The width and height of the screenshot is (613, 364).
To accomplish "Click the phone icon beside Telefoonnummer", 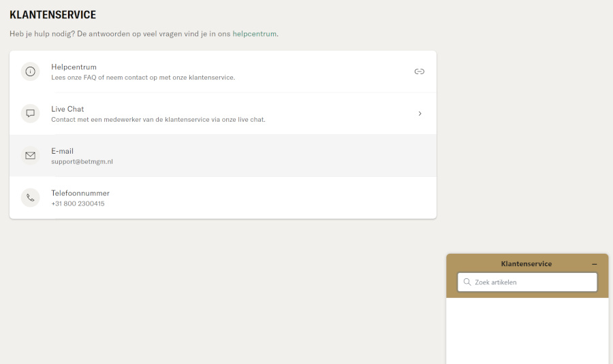I will pos(30,197).
